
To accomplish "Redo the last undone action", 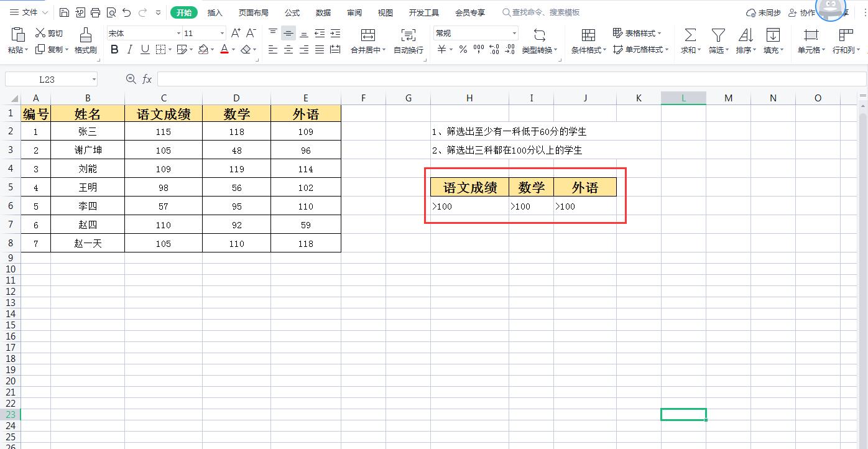I will 142,12.
